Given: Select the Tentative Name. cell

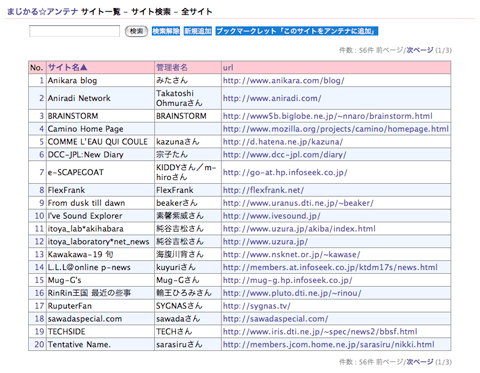Looking at the screenshot, I should (100, 344).
